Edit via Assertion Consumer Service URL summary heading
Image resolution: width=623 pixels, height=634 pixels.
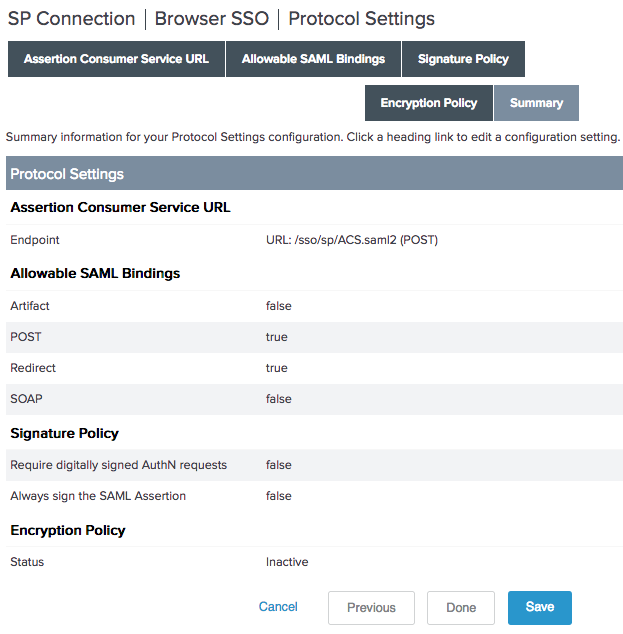coord(120,207)
